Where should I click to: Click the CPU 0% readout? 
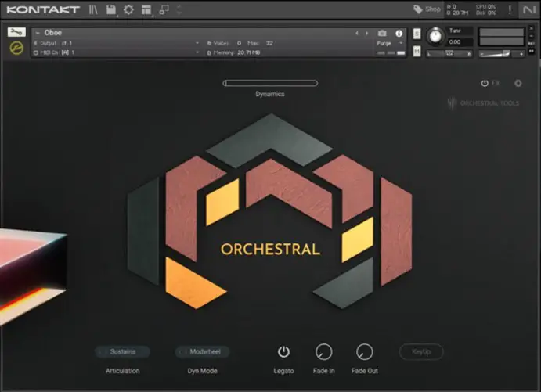(485, 7)
